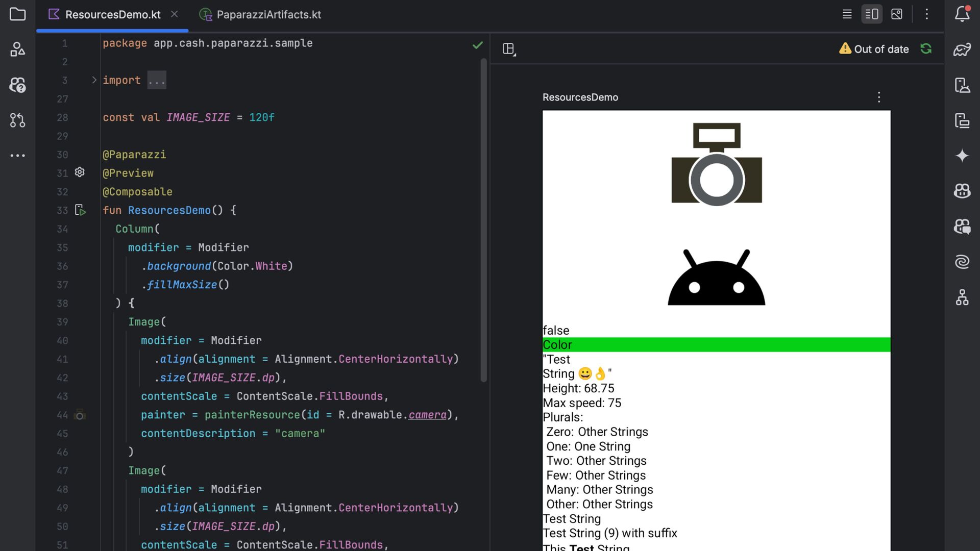The width and height of the screenshot is (980, 551).
Task: Click "Max speed: 75" in the preview
Action: point(582,403)
